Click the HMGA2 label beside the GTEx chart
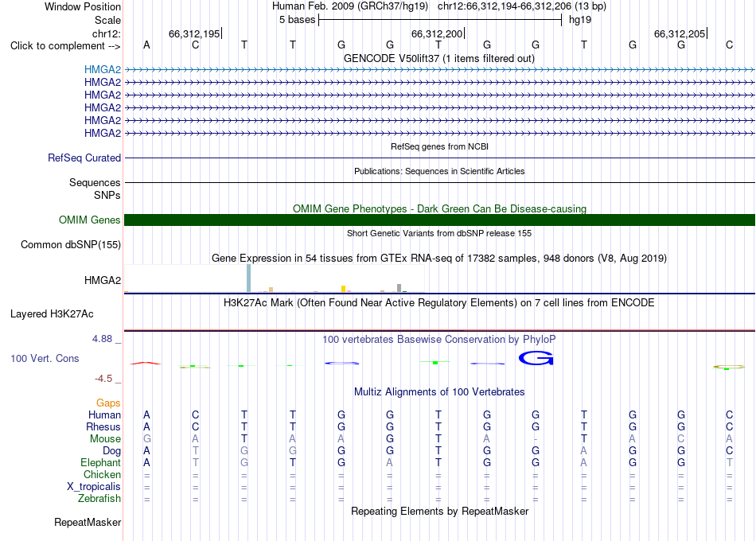The width and height of the screenshot is (756, 541). click(x=102, y=280)
